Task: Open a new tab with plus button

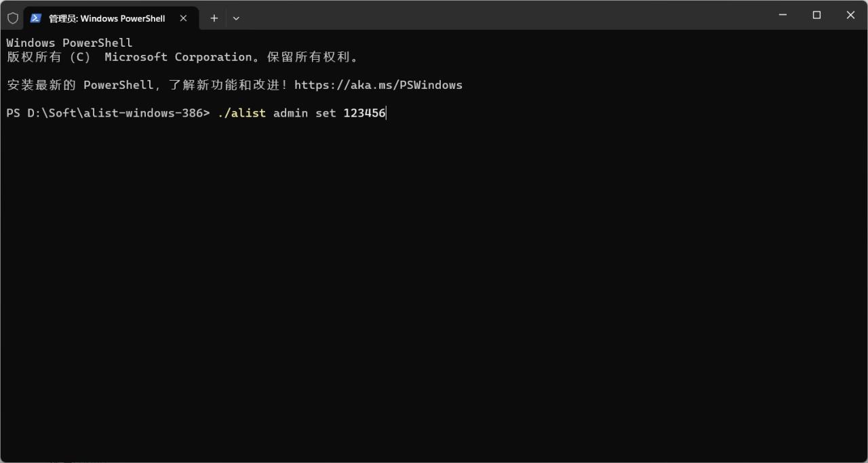Action: pos(214,18)
